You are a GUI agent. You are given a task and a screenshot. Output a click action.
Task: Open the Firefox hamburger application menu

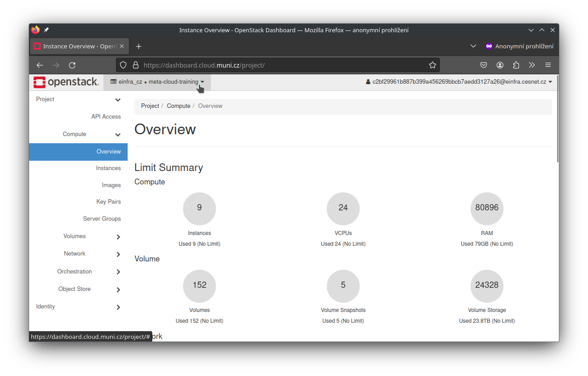[x=548, y=65]
